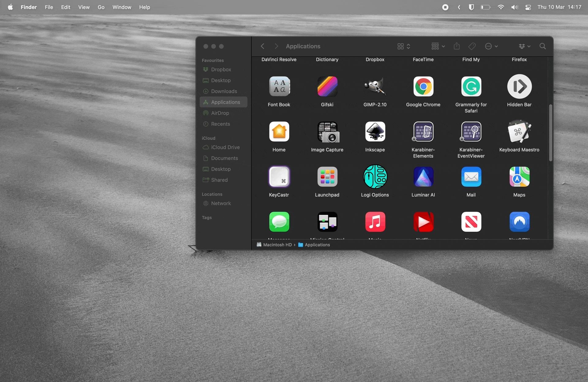Open Google Chrome icon

point(423,86)
